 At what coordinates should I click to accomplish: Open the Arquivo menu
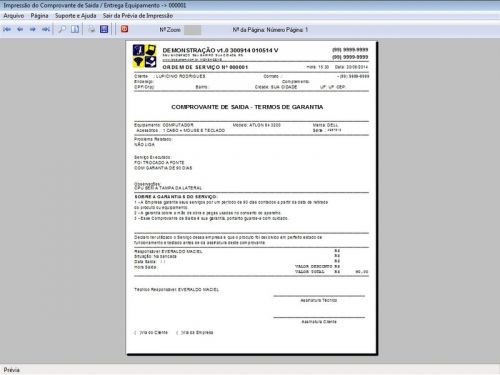click(14, 16)
